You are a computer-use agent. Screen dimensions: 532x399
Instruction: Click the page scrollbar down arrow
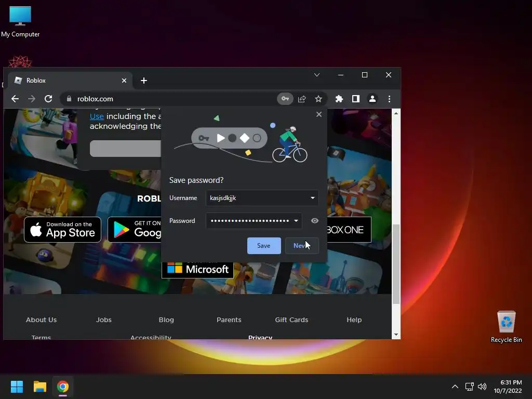click(x=396, y=335)
